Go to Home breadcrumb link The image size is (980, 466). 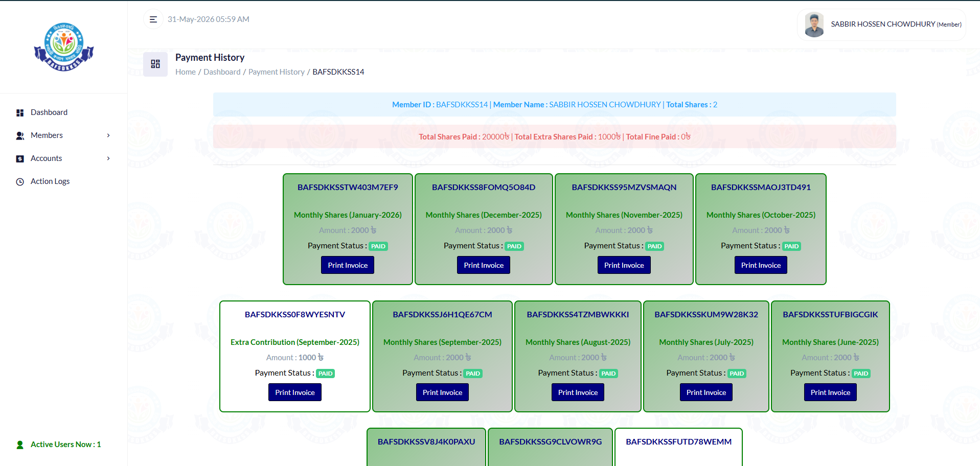186,72
